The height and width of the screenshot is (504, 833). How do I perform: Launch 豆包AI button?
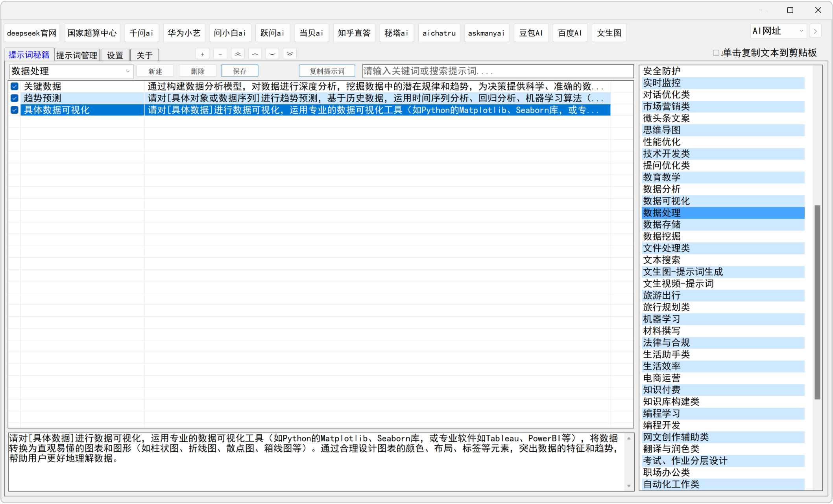(x=531, y=33)
